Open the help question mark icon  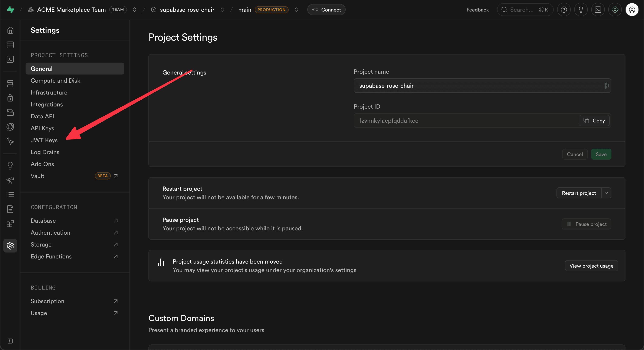coord(563,10)
